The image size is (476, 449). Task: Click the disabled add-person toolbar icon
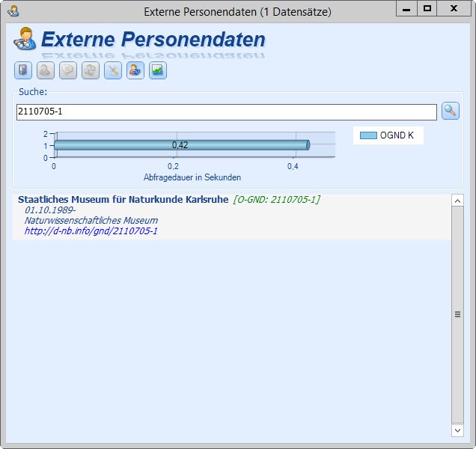[x=46, y=70]
